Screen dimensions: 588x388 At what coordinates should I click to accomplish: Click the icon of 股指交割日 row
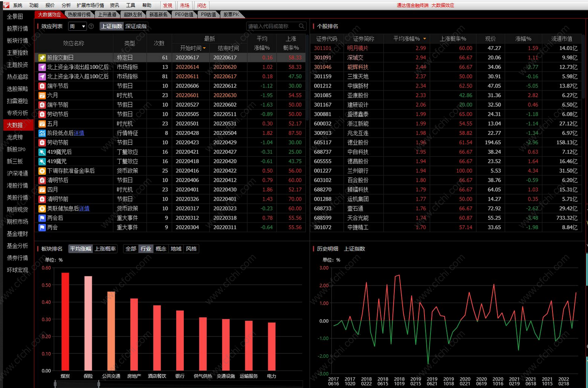(42, 58)
